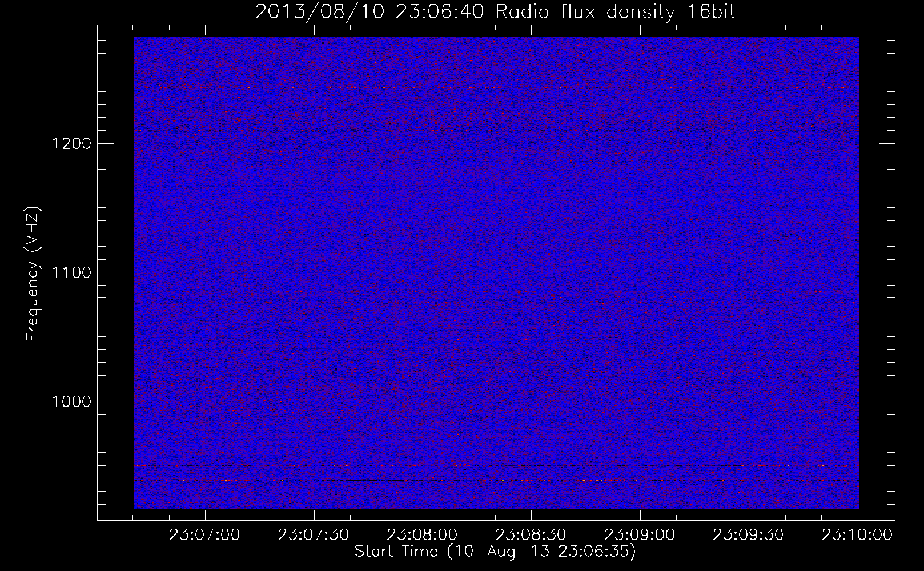Viewport: 924px width, 571px height.
Task: Click the plot title "2013/08/10 23:06:40 Radio flux density 16bit"
Action: 496,12
